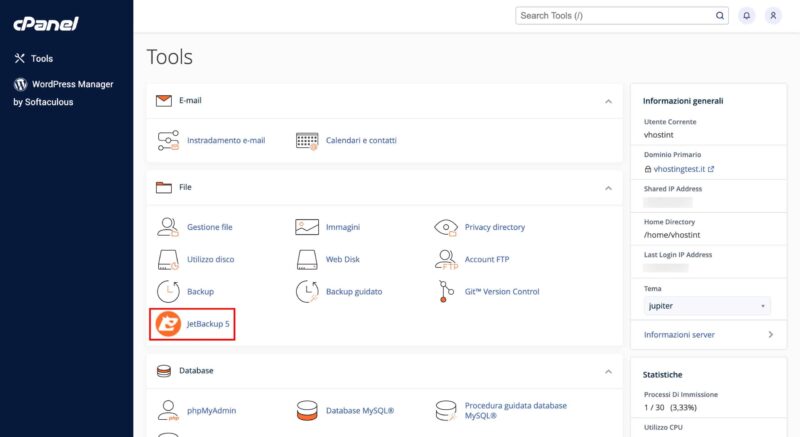800x437 pixels.
Task: Open Git Version Control link
Action: [502, 292]
